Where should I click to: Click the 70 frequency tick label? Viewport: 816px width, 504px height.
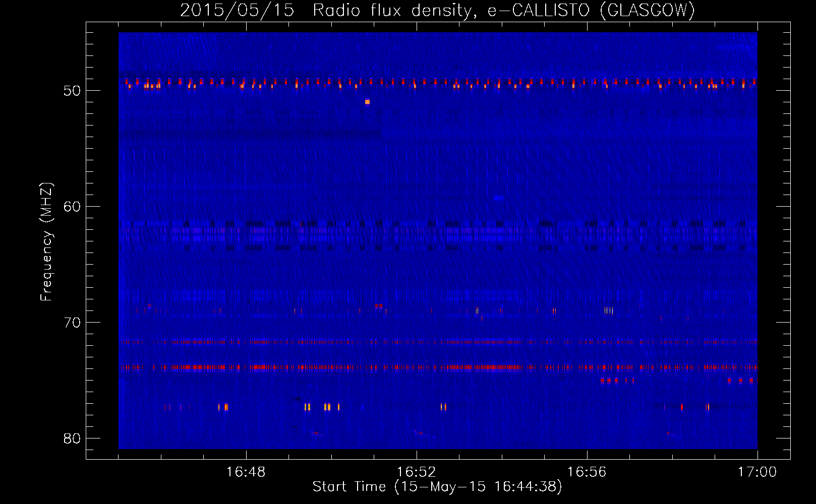[x=72, y=323]
